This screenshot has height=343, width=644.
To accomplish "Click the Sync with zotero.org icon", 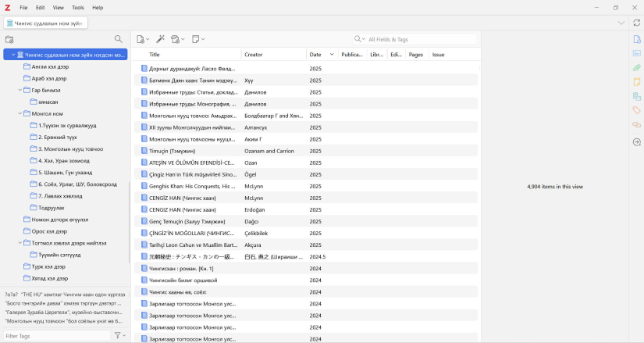I will [x=636, y=23].
